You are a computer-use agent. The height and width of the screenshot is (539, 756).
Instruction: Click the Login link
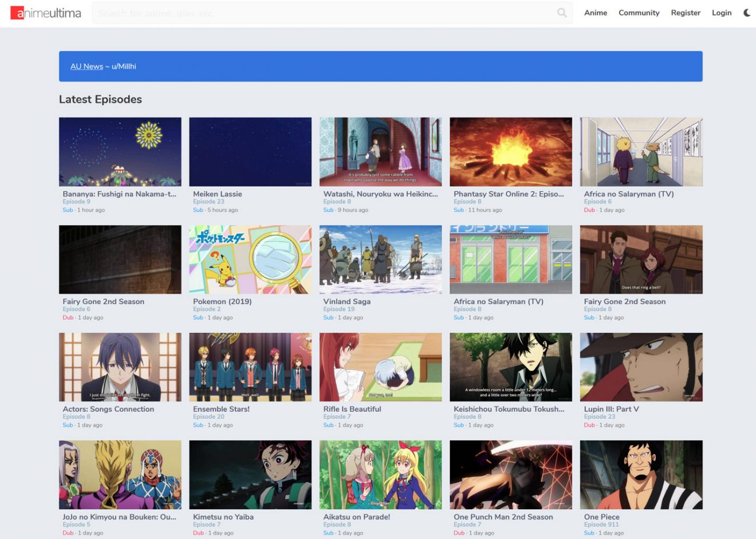(x=721, y=13)
